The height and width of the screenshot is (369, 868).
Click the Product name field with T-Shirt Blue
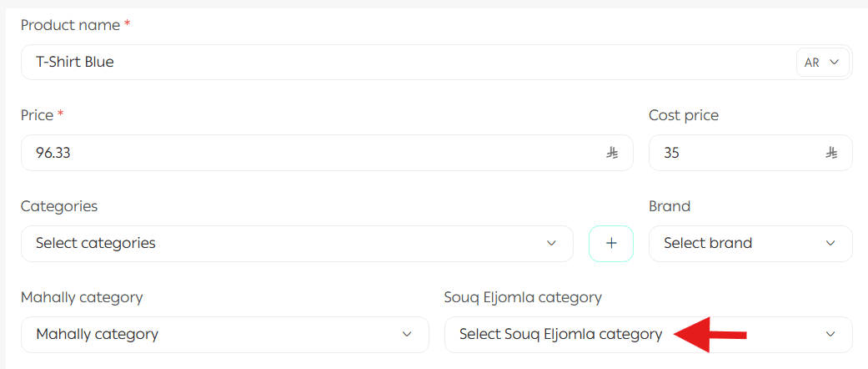coord(400,63)
